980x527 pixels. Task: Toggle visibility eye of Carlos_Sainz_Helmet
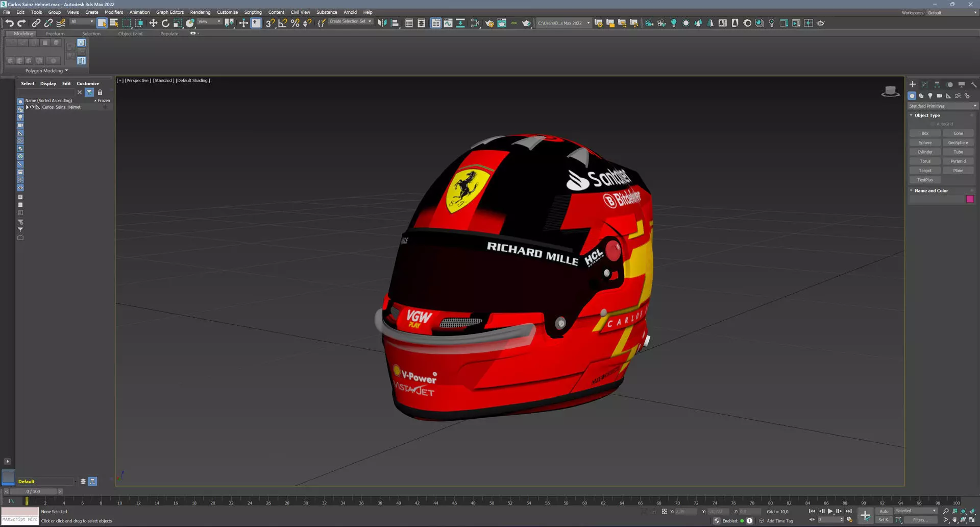click(x=32, y=107)
